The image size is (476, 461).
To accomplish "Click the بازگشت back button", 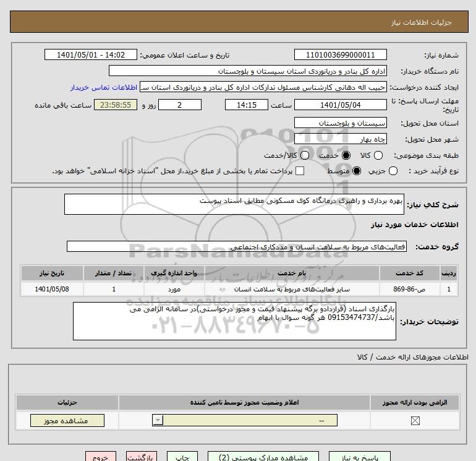I will pyautogui.click(x=142, y=457).
